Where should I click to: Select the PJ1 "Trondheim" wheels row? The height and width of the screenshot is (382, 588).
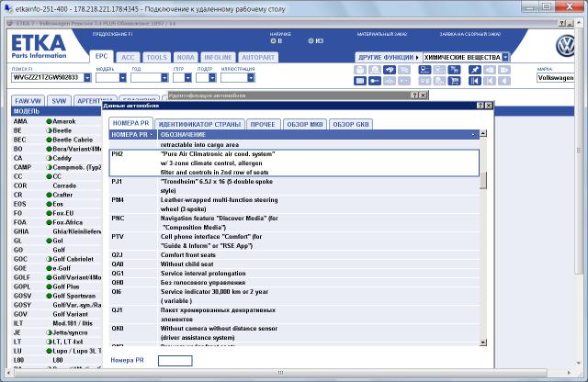(294, 185)
